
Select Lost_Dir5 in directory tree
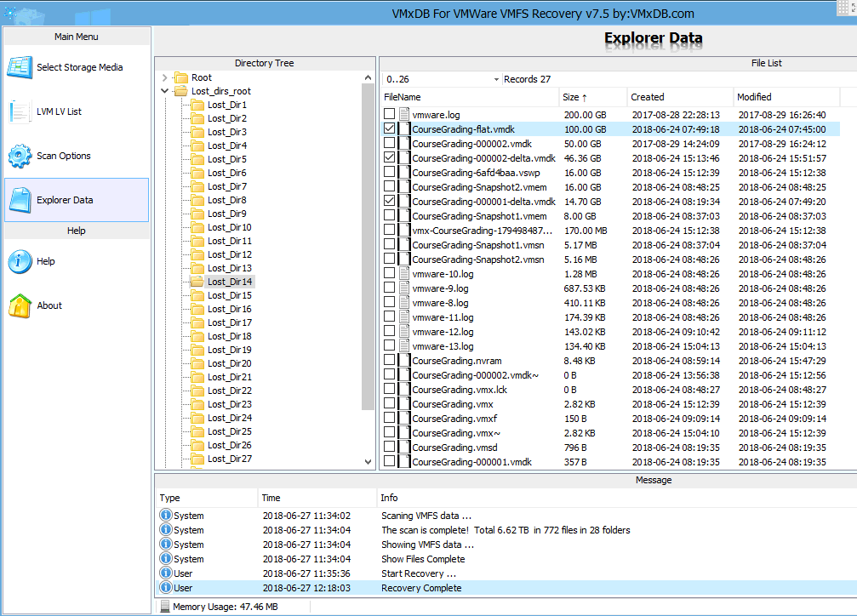pyautogui.click(x=227, y=159)
